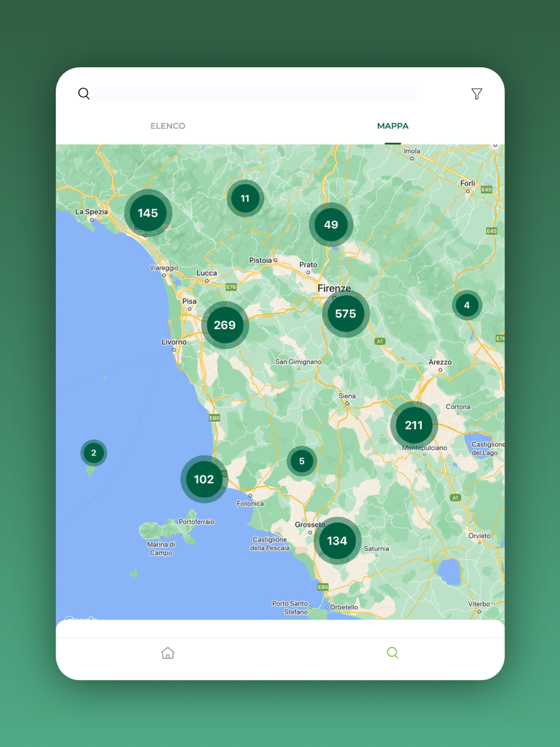This screenshot has width=560, height=747.
Task: Click the La Spezia map label
Action: pyautogui.click(x=91, y=212)
